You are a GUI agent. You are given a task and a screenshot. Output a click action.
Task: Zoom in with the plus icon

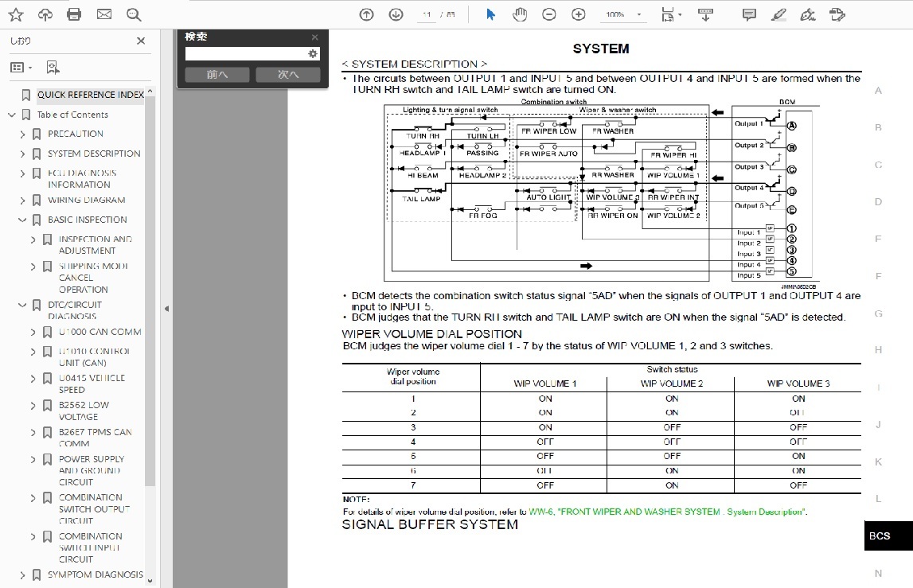tap(579, 14)
